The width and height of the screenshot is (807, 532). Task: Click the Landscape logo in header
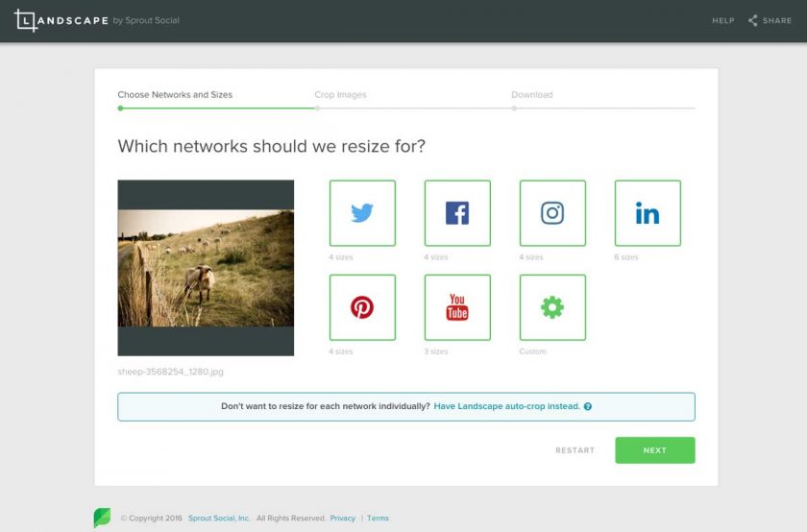[61, 20]
